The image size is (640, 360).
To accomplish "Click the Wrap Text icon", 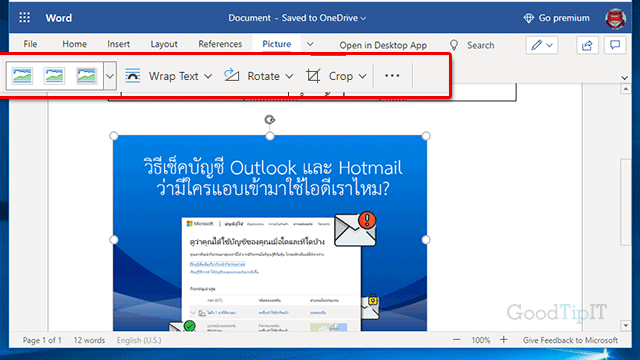I will tap(133, 76).
